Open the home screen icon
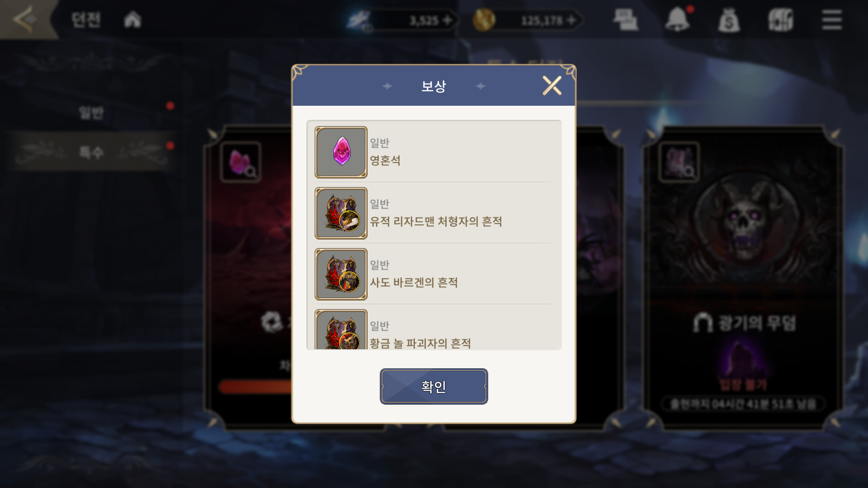The width and height of the screenshot is (868, 488). click(x=132, y=19)
